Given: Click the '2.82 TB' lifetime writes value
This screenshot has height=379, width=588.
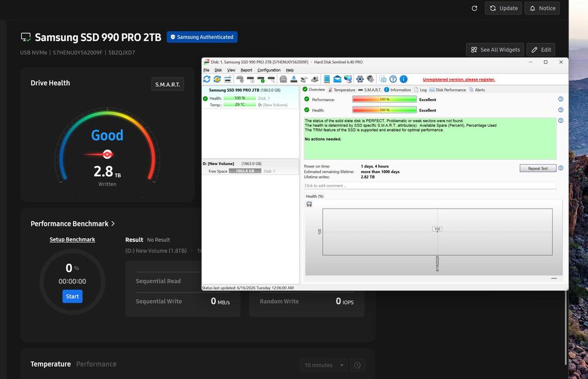Looking at the screenshot, I should pyautogui.click(x=367, y=177).
